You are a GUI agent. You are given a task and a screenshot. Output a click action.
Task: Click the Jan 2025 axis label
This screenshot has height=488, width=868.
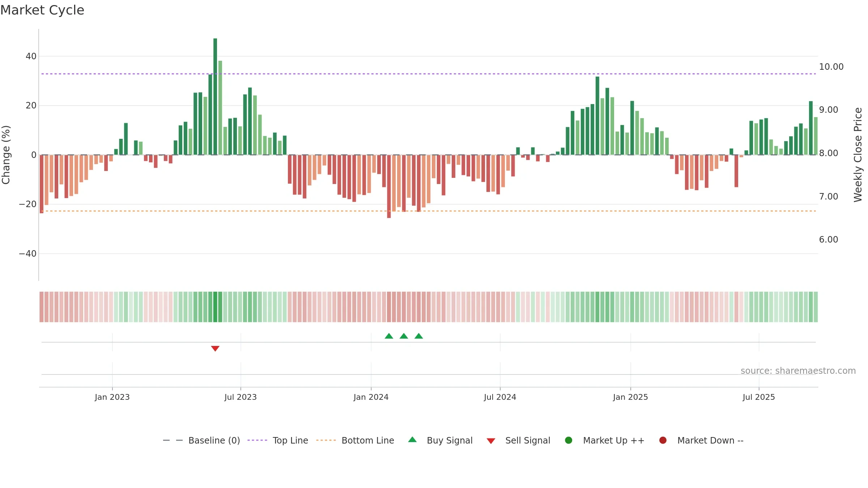(630, 397)
